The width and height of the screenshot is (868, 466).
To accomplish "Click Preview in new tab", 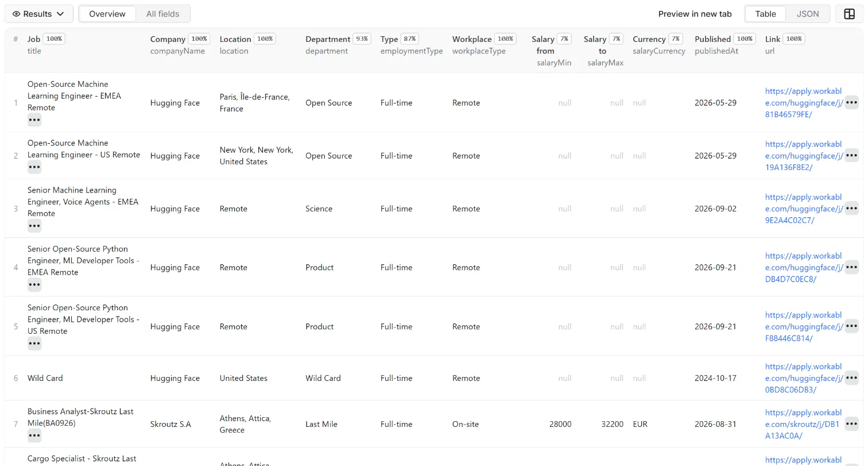I will pyautogui.click(x=695, y=14).
